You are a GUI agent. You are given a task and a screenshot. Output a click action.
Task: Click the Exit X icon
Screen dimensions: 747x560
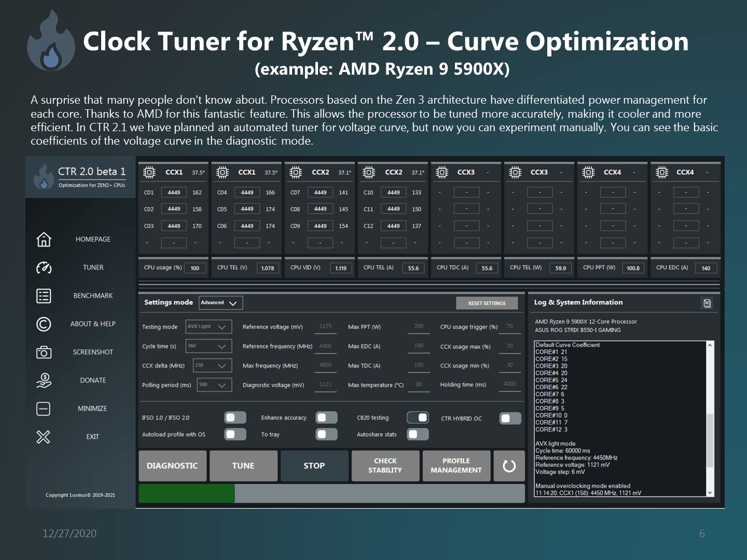[x=44, y=437]
